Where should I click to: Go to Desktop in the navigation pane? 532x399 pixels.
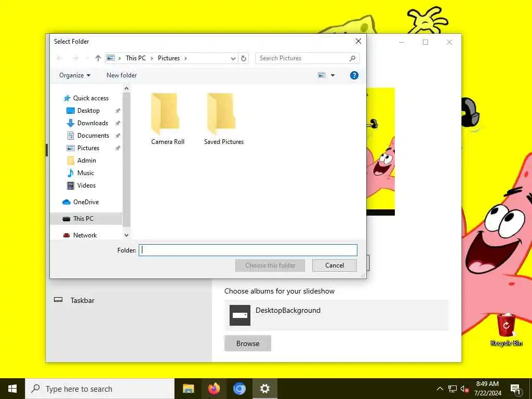pyautogui.click(x=88, y=111)
